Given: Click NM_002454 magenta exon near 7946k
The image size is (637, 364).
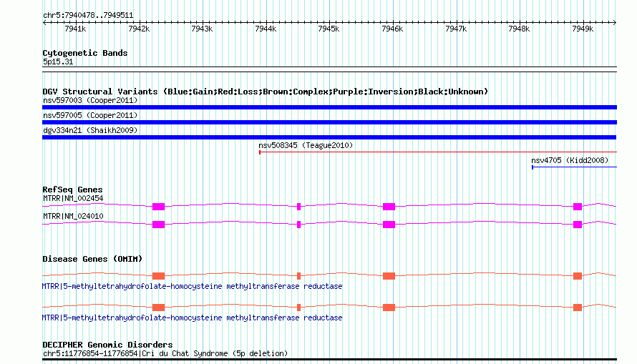Looking at the screenshot, I should 389,207.
